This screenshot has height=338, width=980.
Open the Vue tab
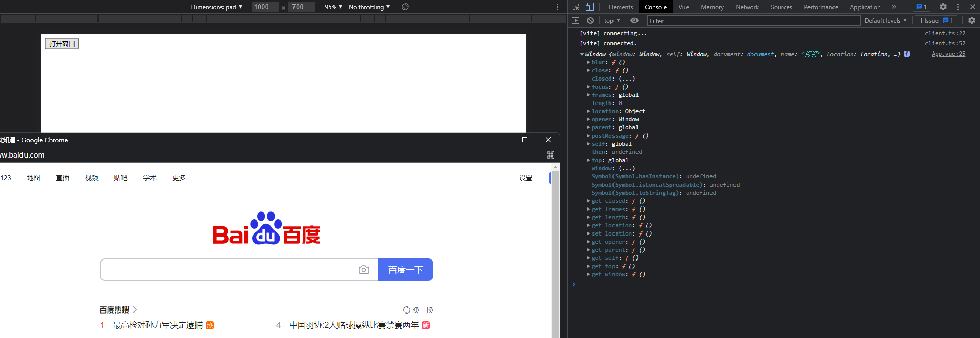click(683, 7)
